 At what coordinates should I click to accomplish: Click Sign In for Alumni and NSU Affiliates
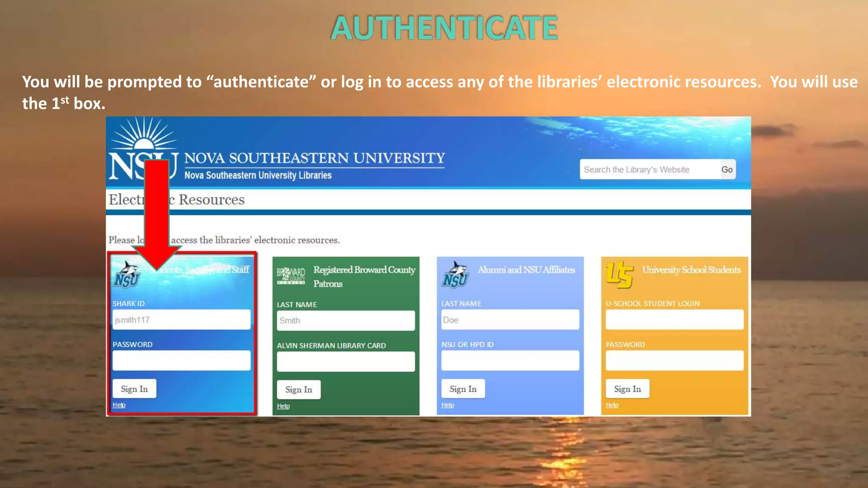click(x=463, y=389)
